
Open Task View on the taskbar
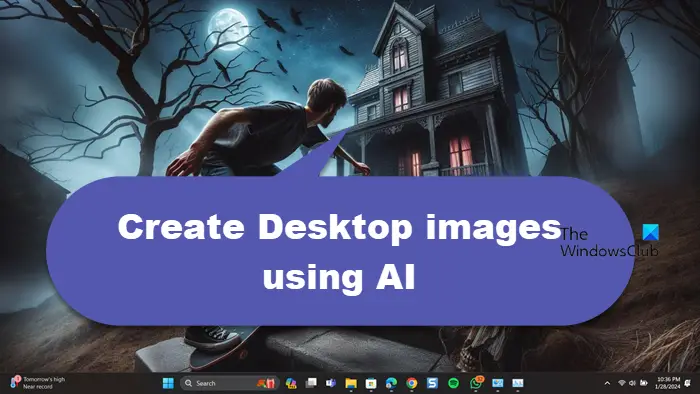pos(311,383)
